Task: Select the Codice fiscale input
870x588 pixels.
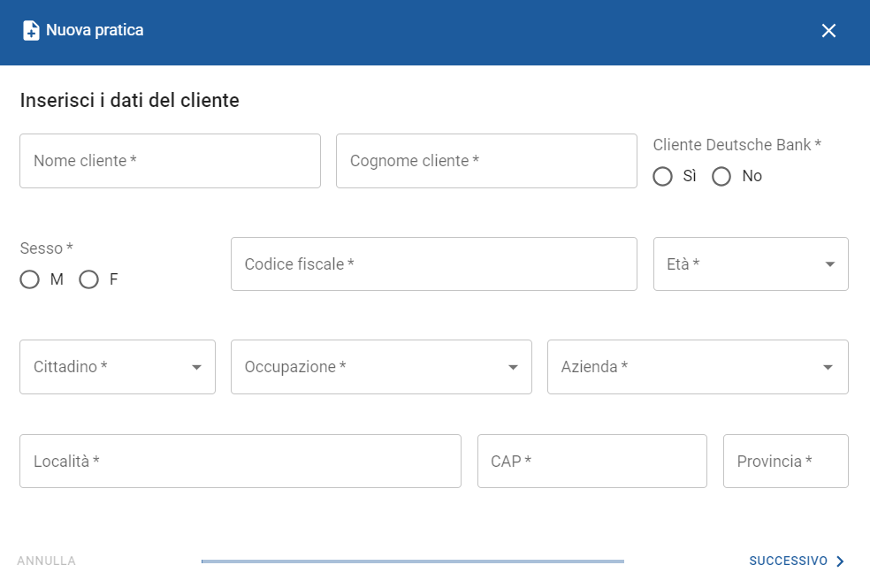Action: pos(433,264)
